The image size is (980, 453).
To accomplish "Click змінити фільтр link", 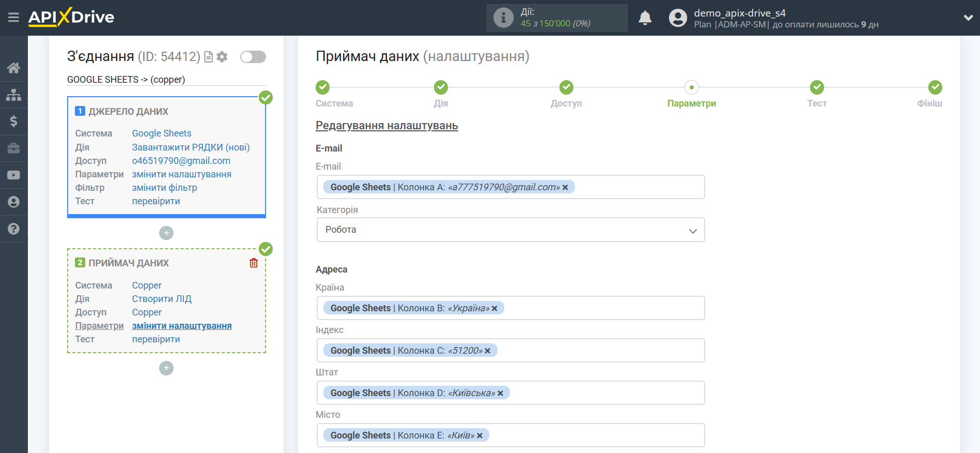I will coord(164,188).
